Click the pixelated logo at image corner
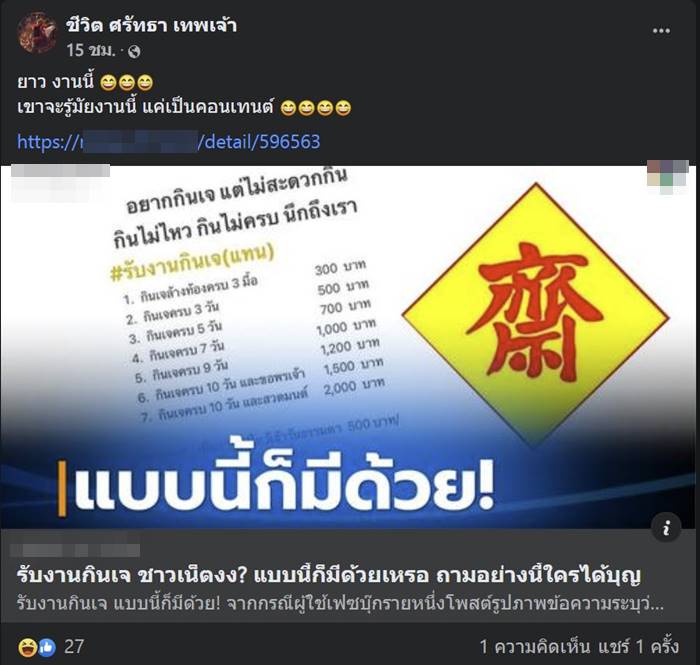Screen dimensions: 700x665 click(x=668, y=176)
